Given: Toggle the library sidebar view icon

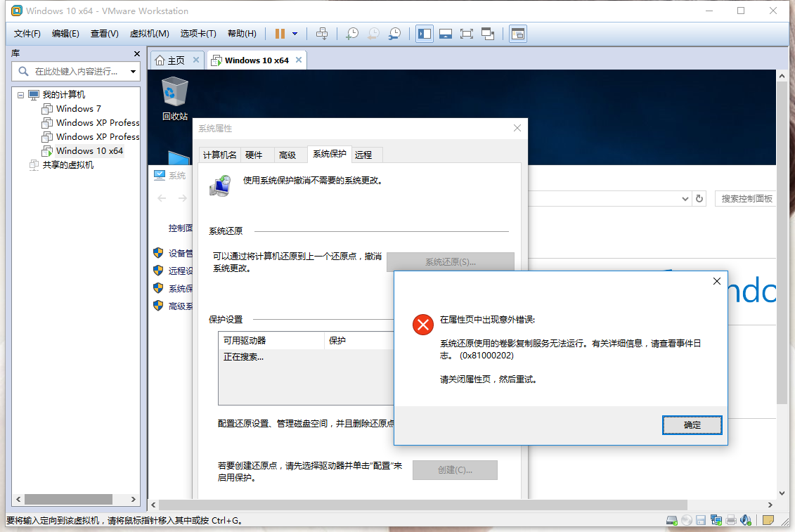Looking at the screenshot, I should [x=425, y=34].
